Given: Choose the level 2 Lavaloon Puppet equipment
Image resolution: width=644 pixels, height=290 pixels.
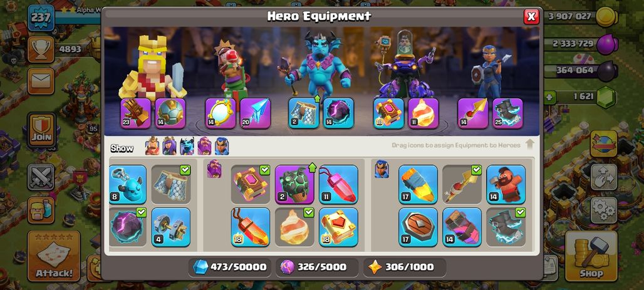Looking at the screenshot, I should (294, 184).
